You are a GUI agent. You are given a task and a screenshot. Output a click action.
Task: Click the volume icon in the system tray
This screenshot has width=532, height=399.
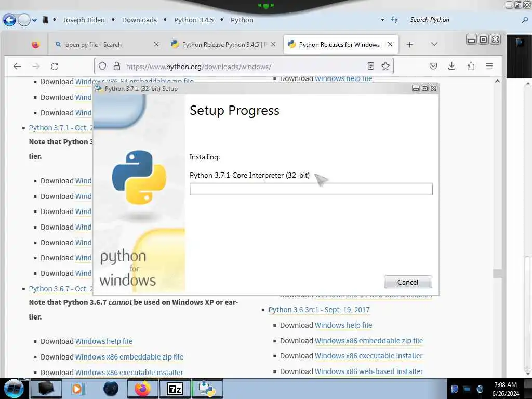(480, 389)
